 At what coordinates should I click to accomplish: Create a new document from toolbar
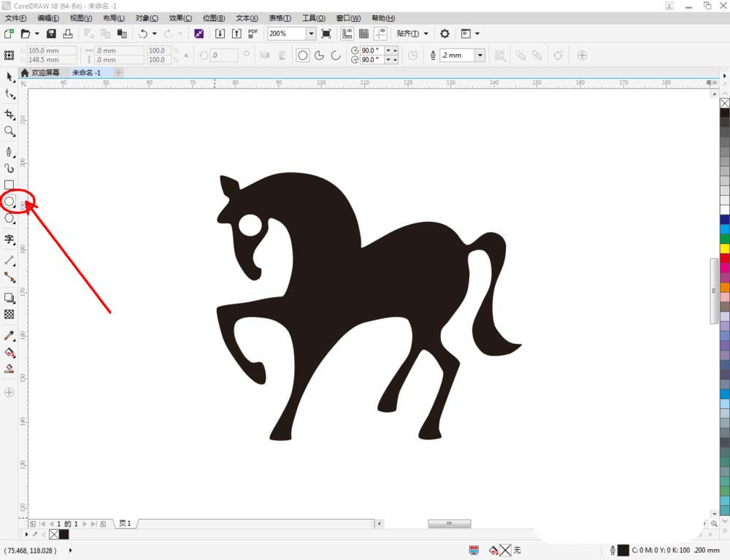(9, 34)
